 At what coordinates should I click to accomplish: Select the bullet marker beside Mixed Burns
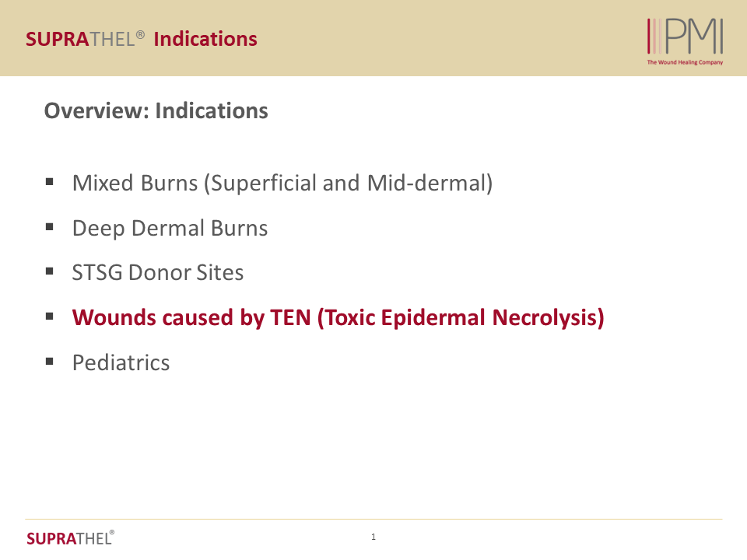pyautogui.click(x=50, y=182)
